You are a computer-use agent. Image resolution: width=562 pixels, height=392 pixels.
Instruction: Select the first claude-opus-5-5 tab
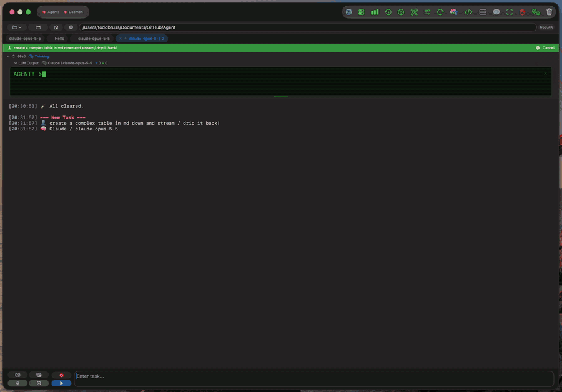coord(25,38)
